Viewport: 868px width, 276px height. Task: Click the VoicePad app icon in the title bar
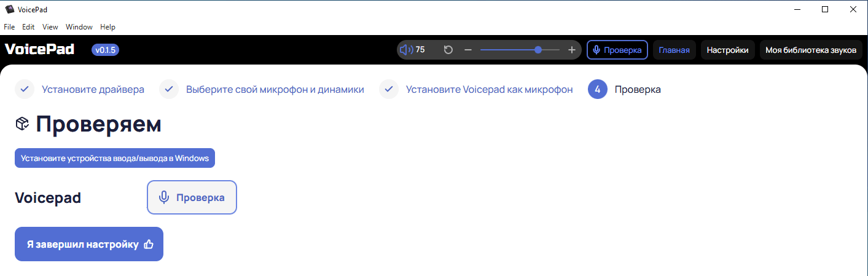[9, 9]
